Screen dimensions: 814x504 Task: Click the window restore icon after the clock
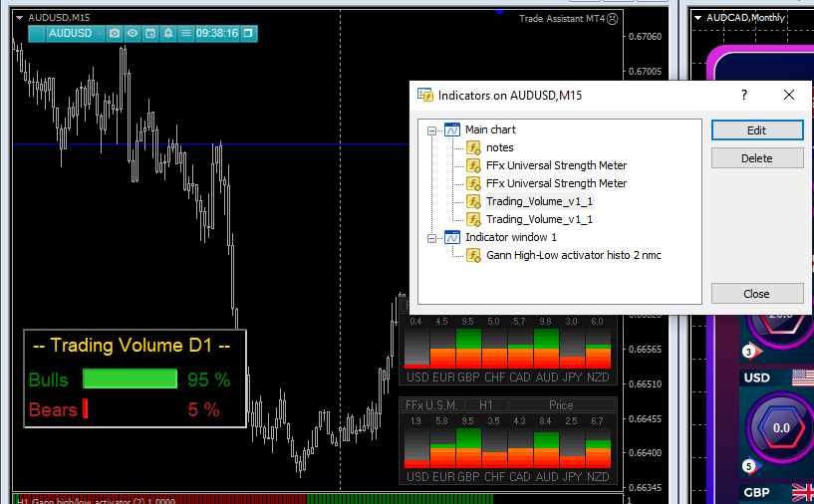248,33
